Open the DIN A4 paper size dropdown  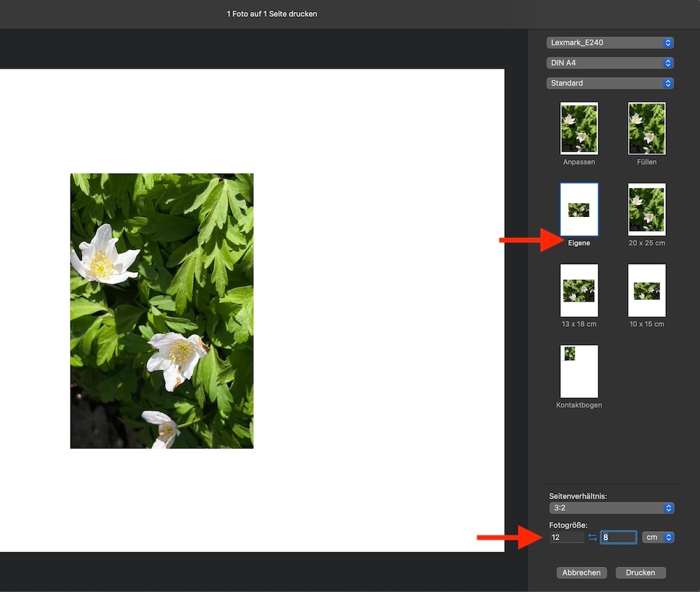pyautogui.click(x=610, y=63)
